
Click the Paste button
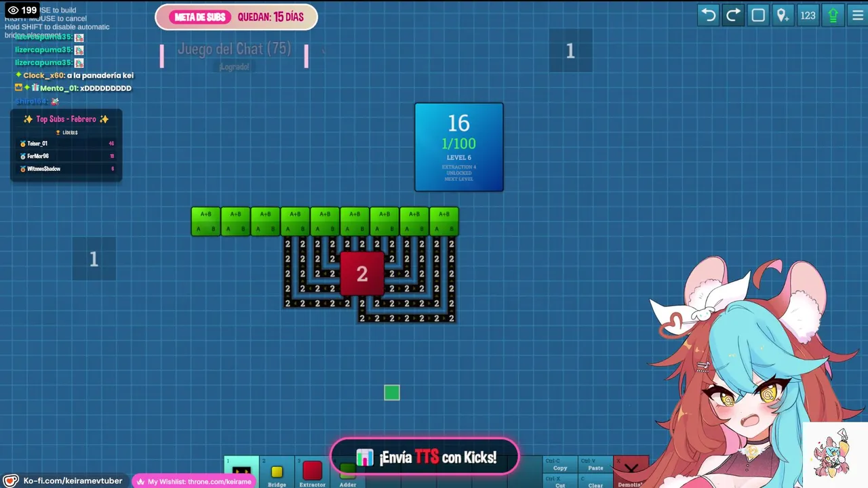pyautogui.click(x=595, y=464)
